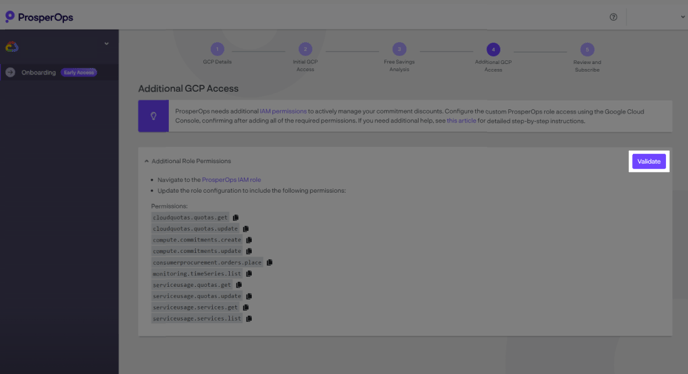
Task: Click the Validate button
Action: point(649,162)
